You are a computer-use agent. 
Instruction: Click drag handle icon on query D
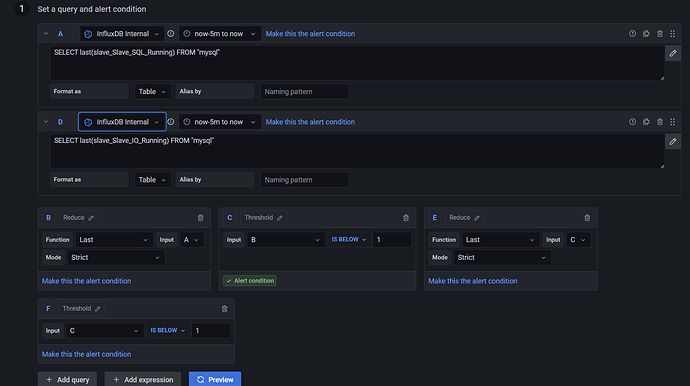672,122
